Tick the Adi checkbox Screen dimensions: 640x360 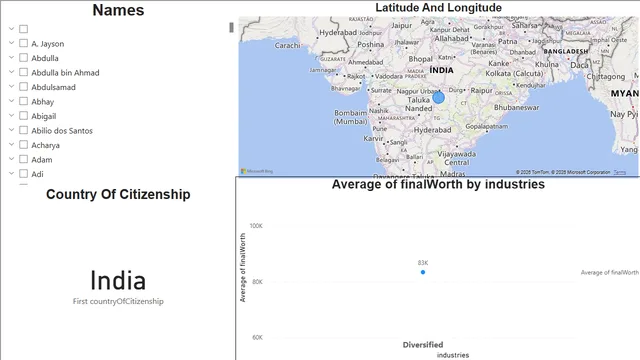pyautogui.click(x=24, y=174)
